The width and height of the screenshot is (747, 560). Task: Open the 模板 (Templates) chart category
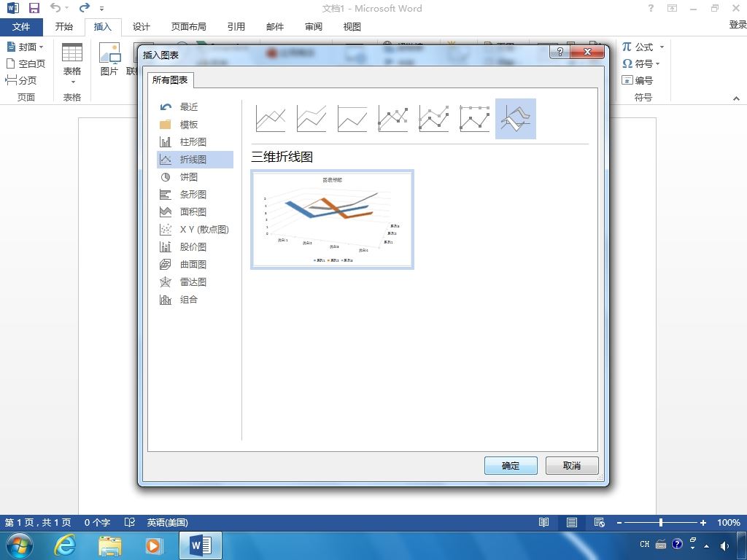[195, 125]
